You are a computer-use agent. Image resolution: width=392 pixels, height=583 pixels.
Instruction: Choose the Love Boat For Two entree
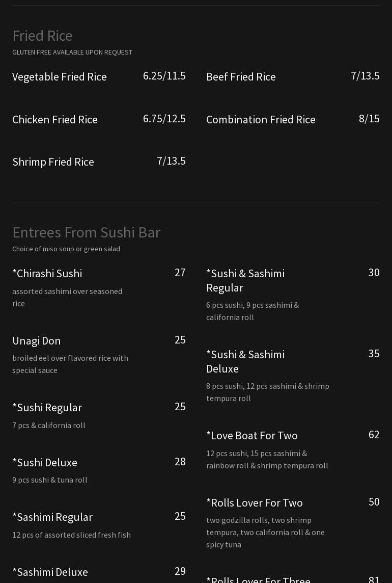(x=252, y=435)
